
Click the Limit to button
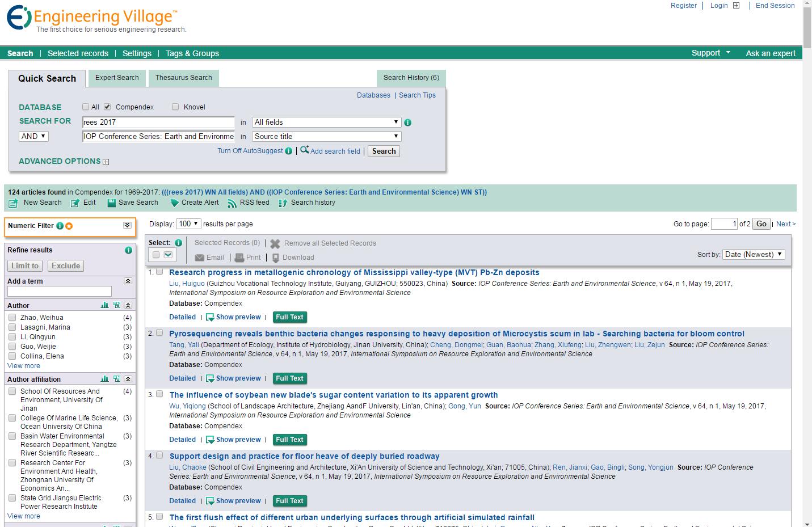[25, 266]
